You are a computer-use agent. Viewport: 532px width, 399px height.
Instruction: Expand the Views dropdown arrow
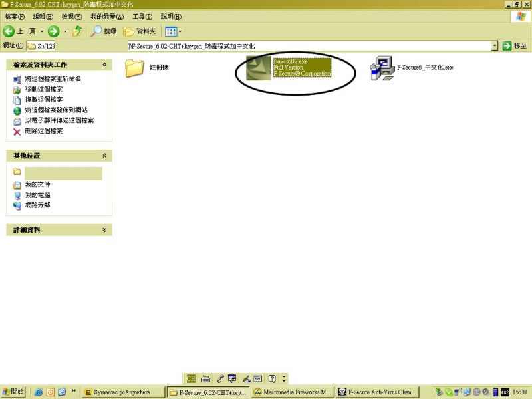pyautogui.click(x=180, y=31)
